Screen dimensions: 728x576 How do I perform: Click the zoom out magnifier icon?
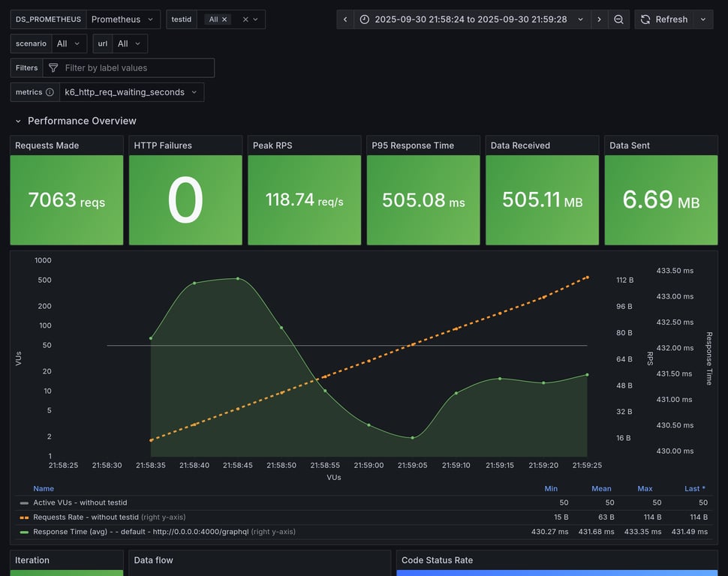tap(618, 19)
